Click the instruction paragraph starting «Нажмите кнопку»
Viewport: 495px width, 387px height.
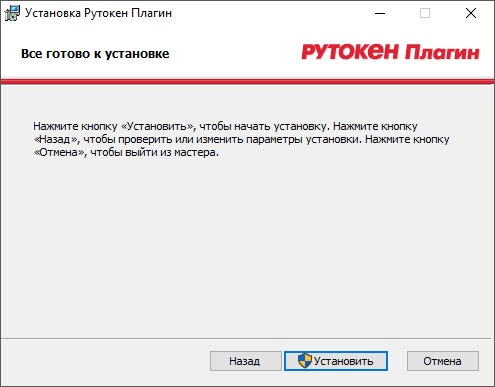click(x=241, y=139)
